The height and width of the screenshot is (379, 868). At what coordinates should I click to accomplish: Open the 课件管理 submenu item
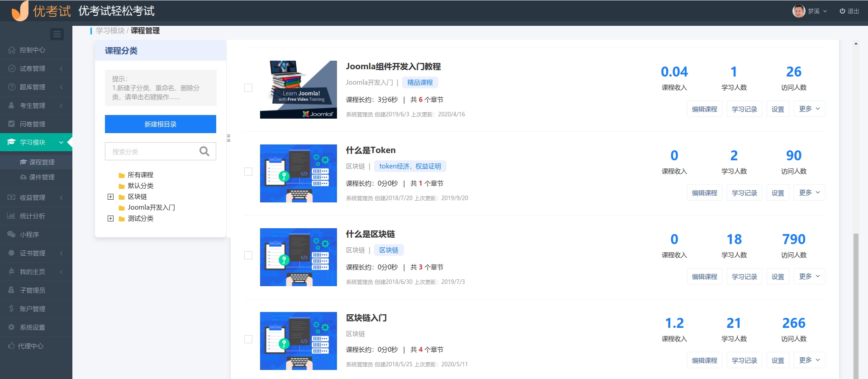(36, 177)
